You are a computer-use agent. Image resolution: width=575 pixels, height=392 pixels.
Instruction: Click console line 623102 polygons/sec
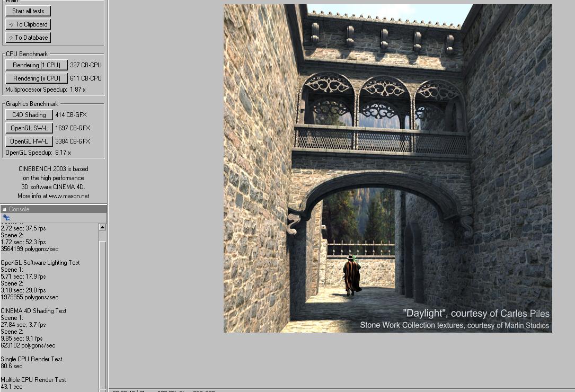tap(28, 345)
